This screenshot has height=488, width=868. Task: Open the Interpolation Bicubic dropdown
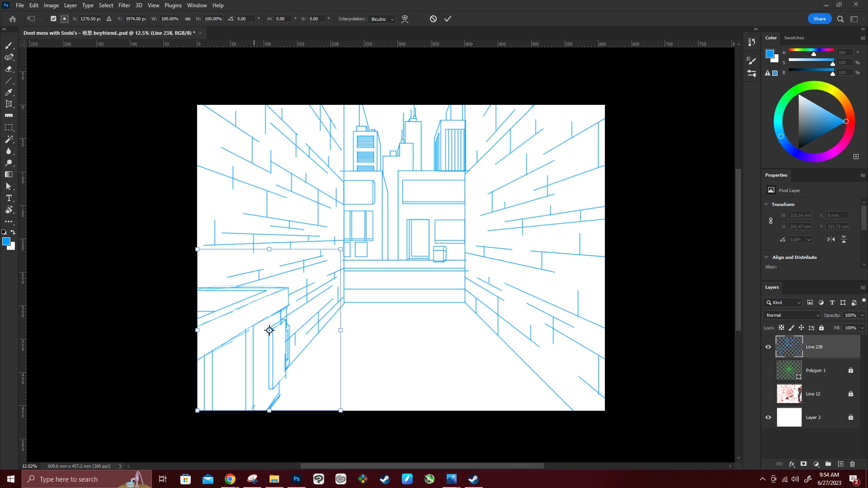(x=382, y=19)
